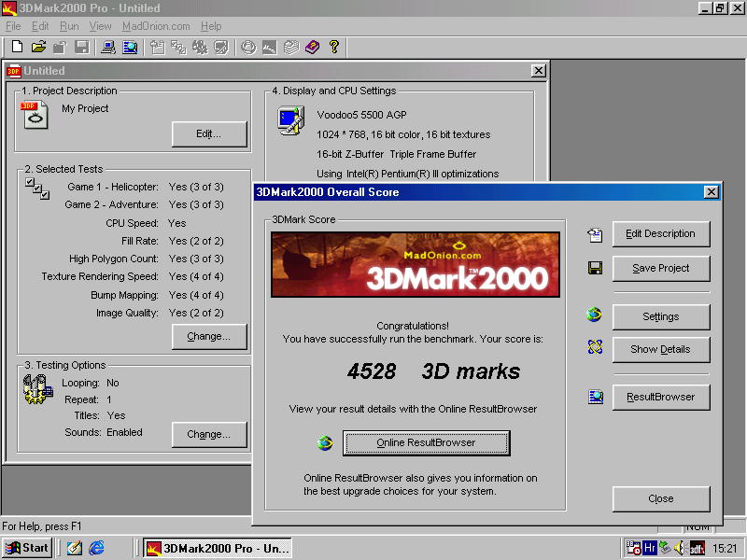This screenshot has height=560, width=747.
Task: Click the purple help book toolbar icon
Action: point(313,47)
